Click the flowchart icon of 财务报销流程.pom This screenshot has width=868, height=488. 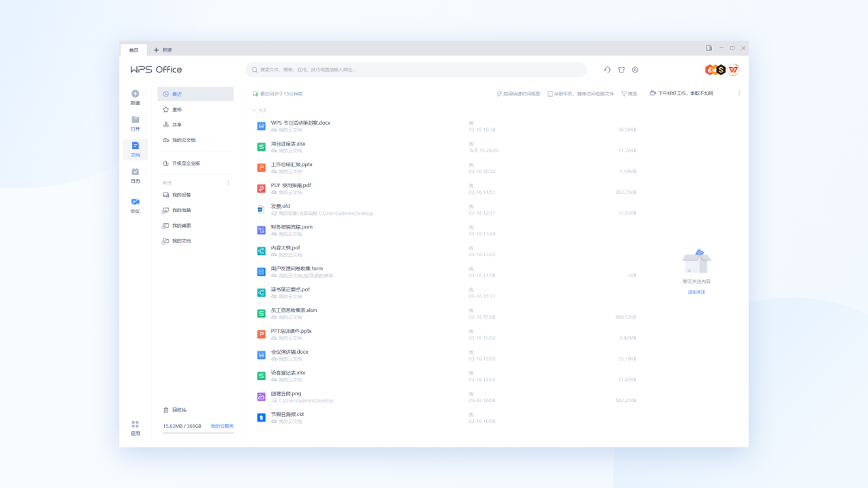261,230
